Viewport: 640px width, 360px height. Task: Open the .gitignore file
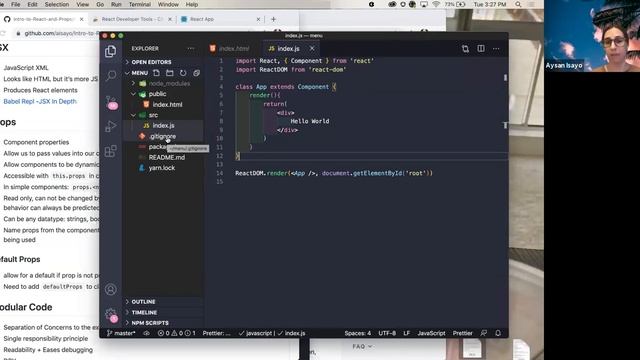coord(162,136)
